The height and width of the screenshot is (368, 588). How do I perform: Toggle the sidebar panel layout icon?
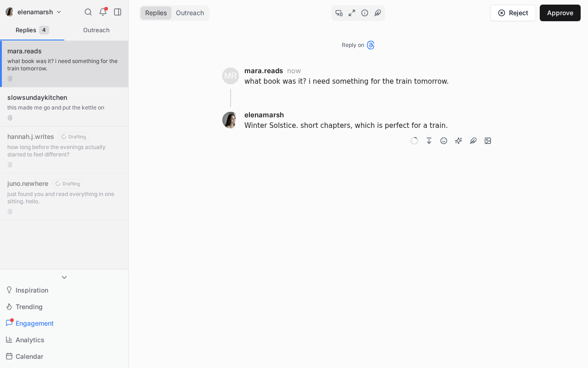118,12
